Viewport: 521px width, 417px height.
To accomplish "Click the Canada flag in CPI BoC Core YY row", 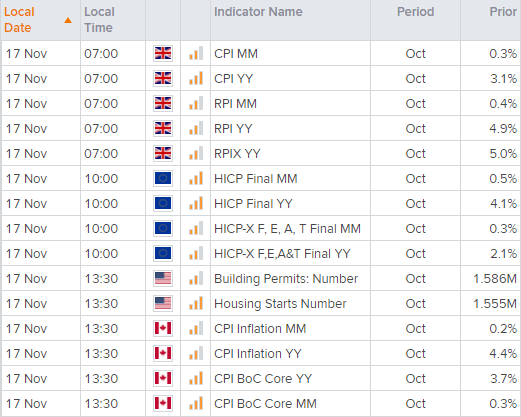I will 163,378.
